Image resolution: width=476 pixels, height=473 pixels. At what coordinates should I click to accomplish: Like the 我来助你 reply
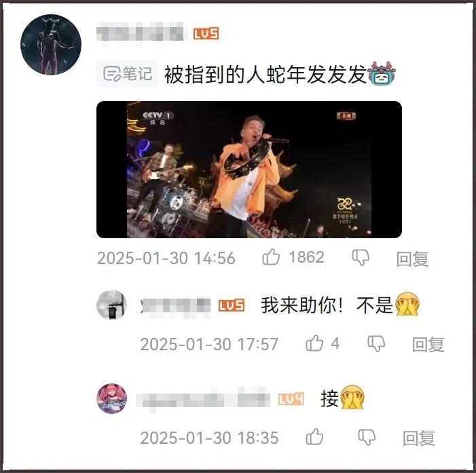[x=314, y=343]
